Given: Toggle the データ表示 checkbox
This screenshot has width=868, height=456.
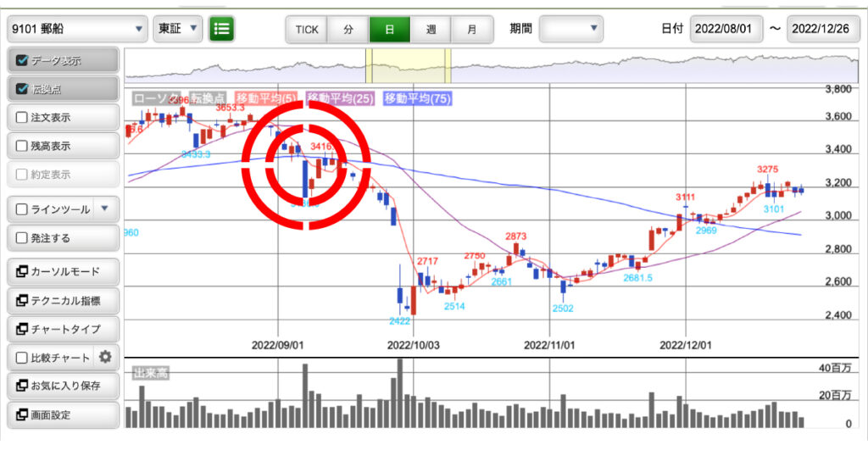Looking at the screenshot, I should click(22, 60).
